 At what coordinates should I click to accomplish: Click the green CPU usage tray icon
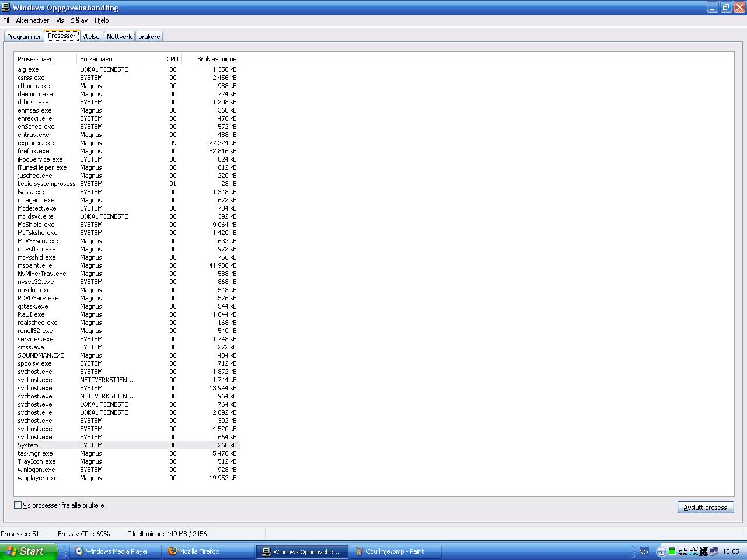672,551
